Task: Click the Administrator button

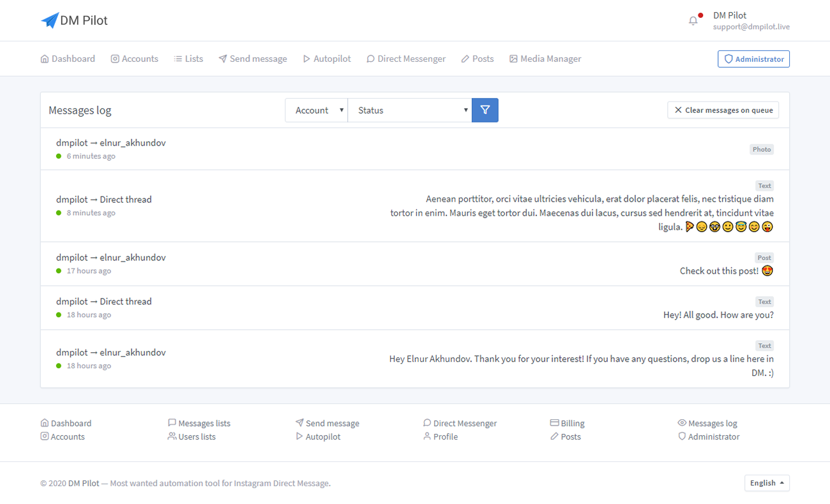Action: [753, 59]
